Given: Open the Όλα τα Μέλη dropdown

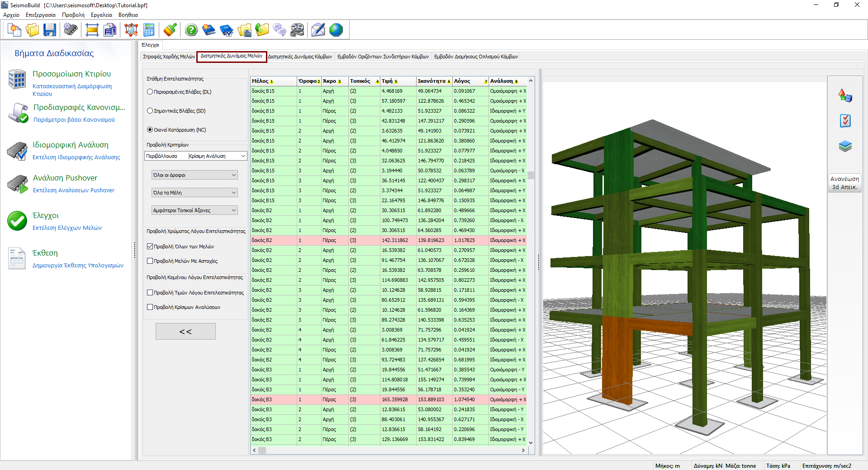Looking at the screenshot, I should pos(194,193).
